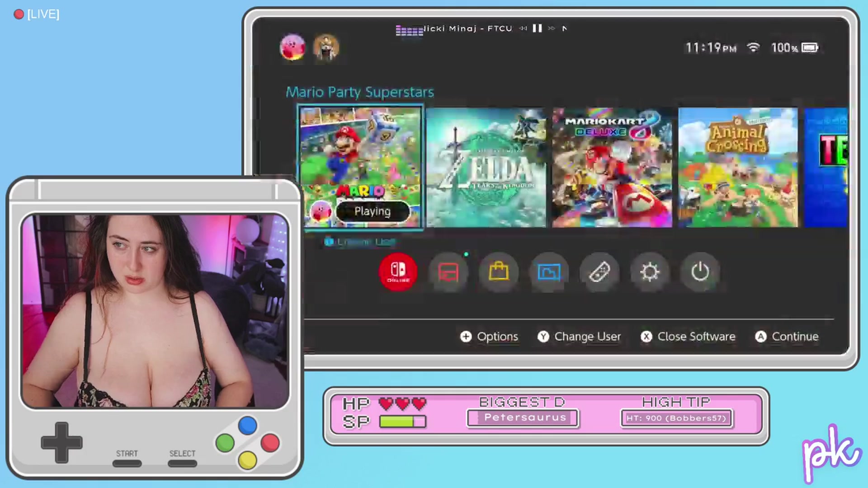Viewport: 868px width, 488px height.
Task: Select Mario Kart 8 Deluxe tile
Action: click(x=612, y=167)
